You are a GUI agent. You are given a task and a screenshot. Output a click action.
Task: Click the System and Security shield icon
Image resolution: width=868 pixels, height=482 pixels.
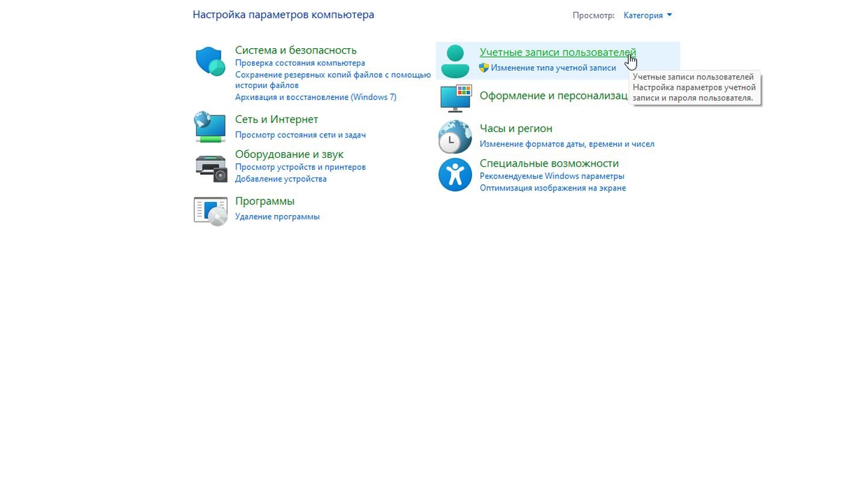[x=210, y=61]
